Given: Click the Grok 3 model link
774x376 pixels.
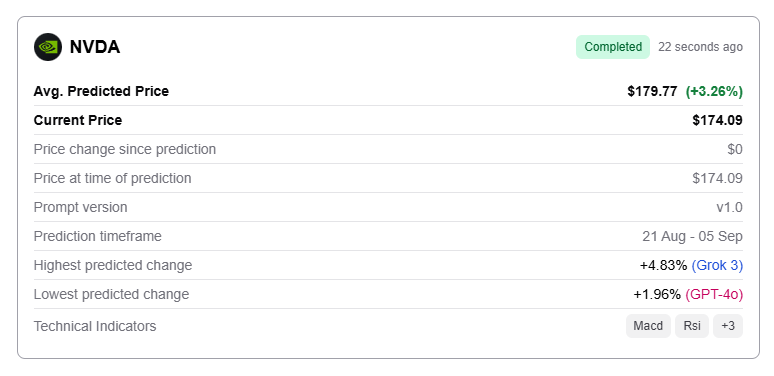Looking at the screenshot, I should [x=717, y=265].
